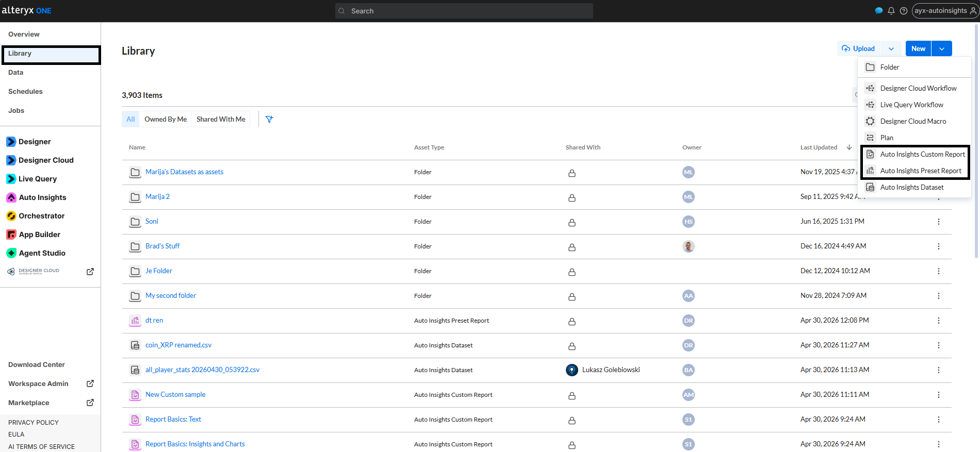Select Live Query Workflow menu item
Viewport: 980px width, 452px height.
point(914,105)
